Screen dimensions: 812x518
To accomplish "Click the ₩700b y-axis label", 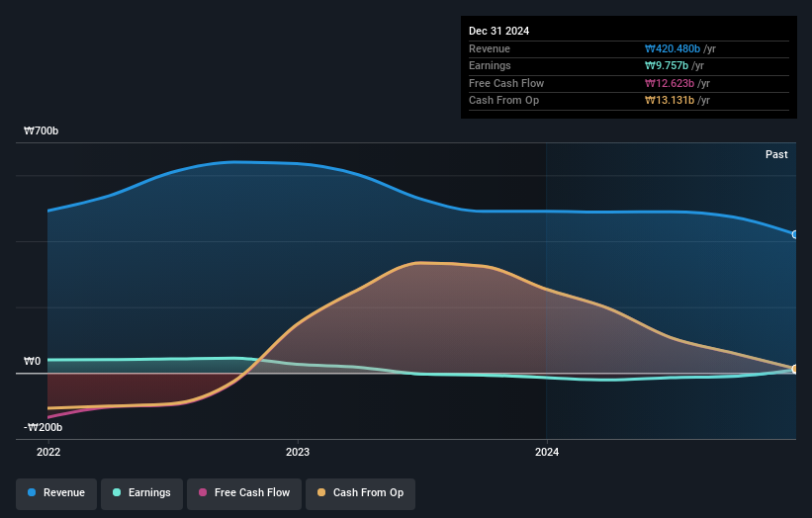I will (x=41, y=130).
